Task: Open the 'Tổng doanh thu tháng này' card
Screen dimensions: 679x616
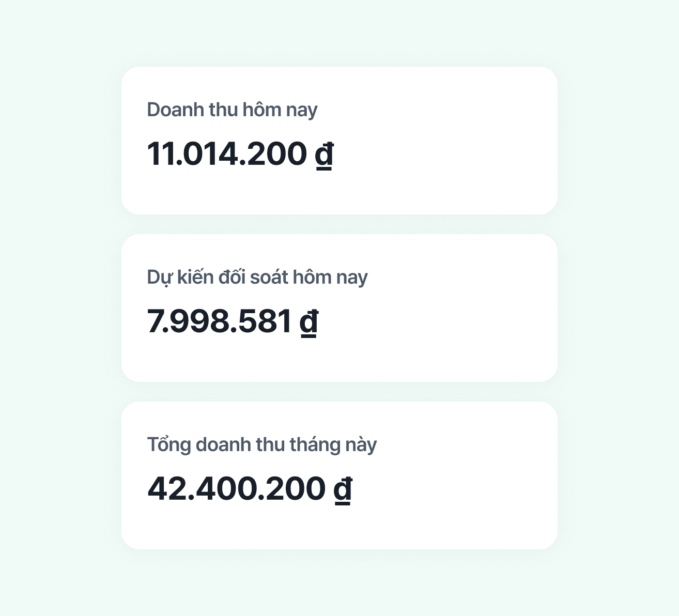Action: click(x=340, y=475)
